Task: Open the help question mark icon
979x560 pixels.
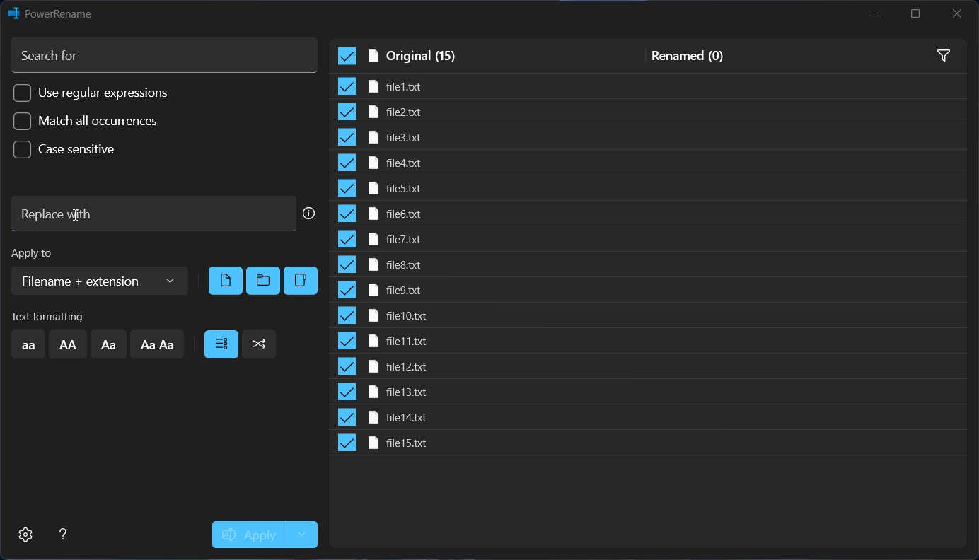Action: (63, 535)
